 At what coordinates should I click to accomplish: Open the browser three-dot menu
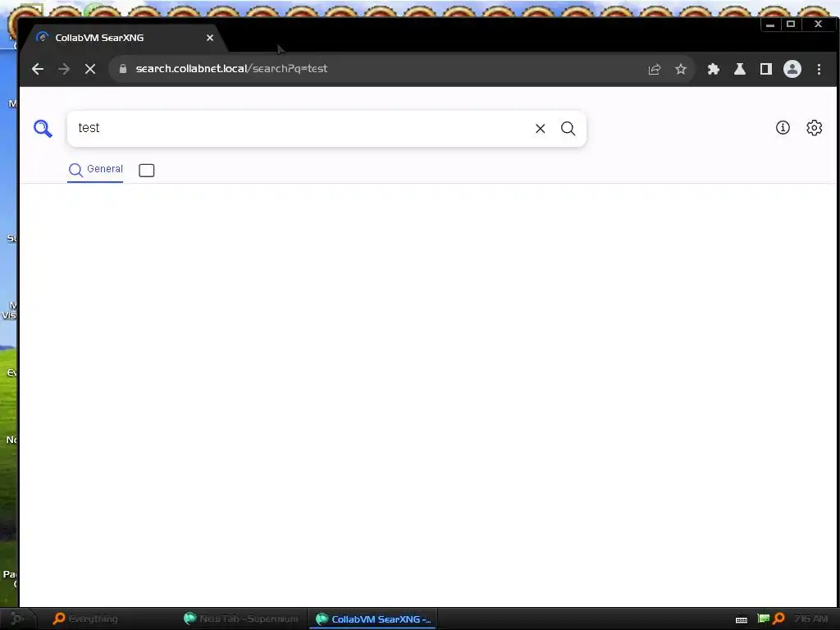pyautogui.click(x=819, y=69)
